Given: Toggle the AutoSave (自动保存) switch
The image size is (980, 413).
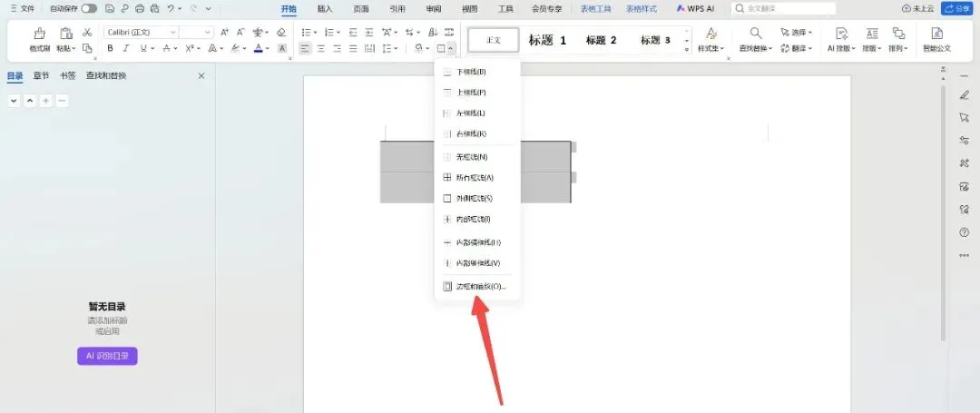Looking at the screenshot, I should click(x=89, y=9).
